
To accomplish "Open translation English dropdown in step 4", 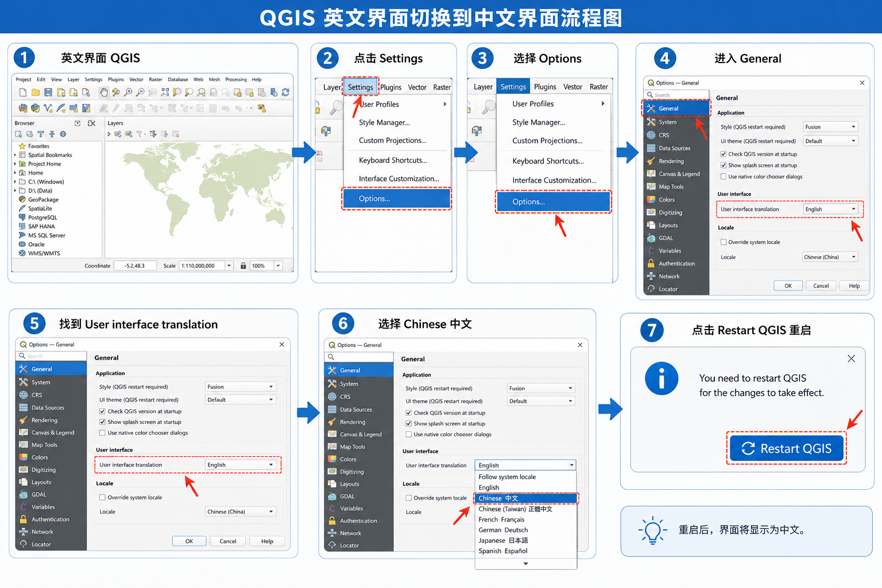I will (830, 209).
